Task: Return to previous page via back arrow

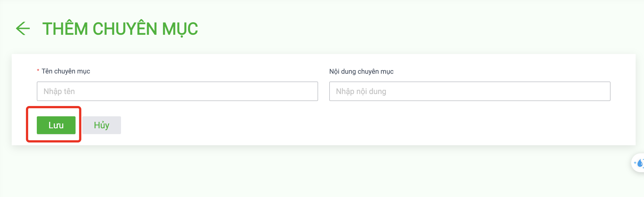Action: click(23, 28)
